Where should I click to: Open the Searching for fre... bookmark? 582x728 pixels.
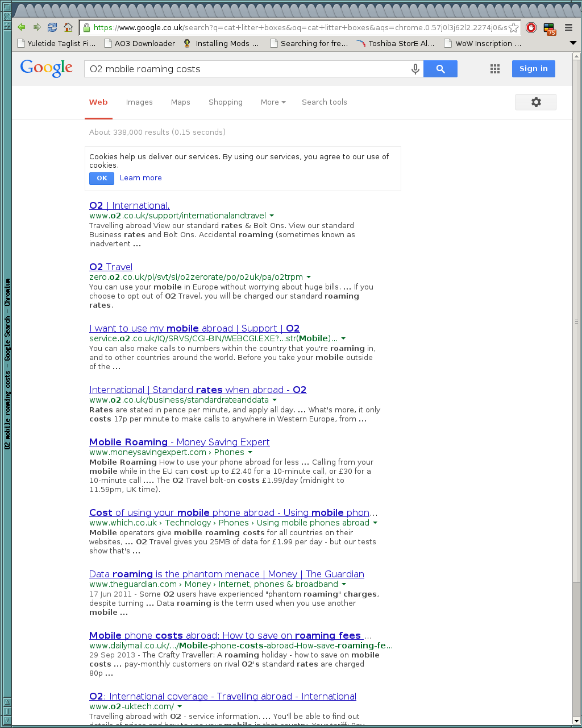pos(309,43)
